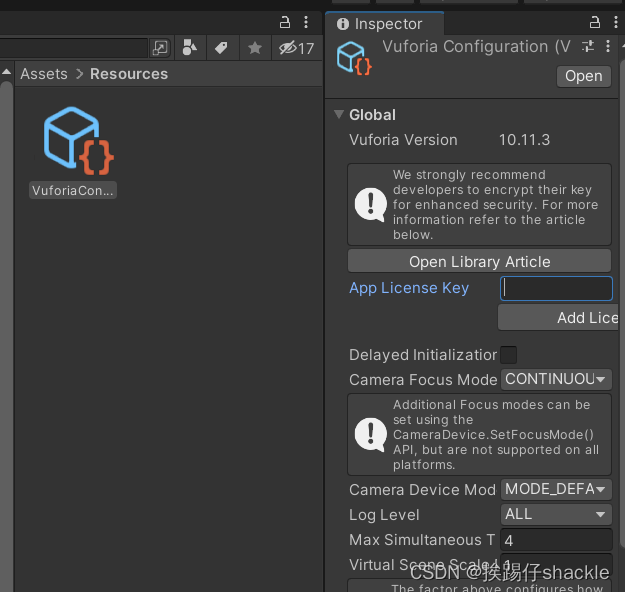The width and height of the screenshot is (625, 592).
Task: Click the Add License button
Action: pyautogui.click(x=558, y=318)
